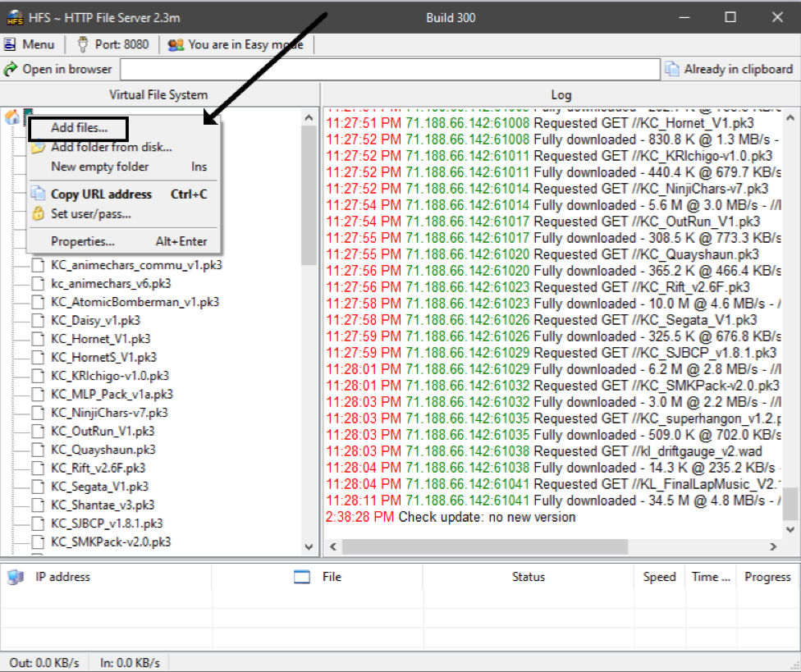Select KC_KRIchigo-v1.0.pk3 file
Screen dimensions: 801x672
110,375
